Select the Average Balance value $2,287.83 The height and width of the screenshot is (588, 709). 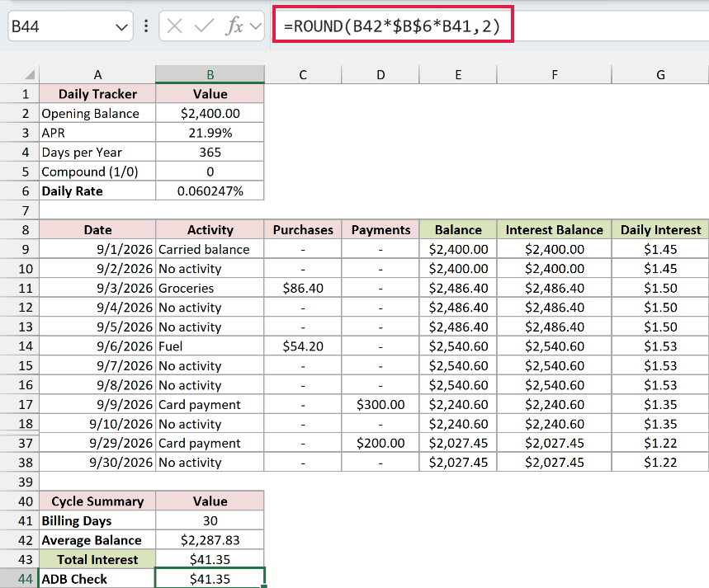[210, 540]
